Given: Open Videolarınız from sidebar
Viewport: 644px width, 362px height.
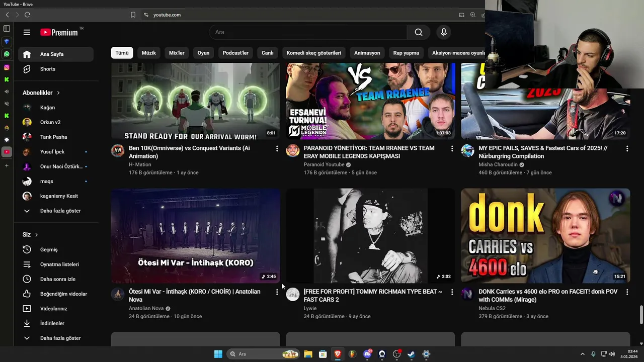Looking at the screenshot, I should [55, 309].
